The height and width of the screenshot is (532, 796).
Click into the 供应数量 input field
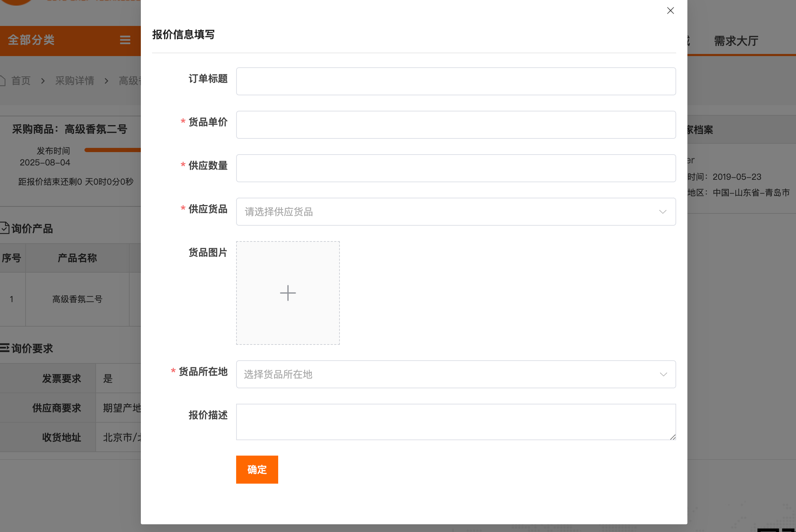455,168
